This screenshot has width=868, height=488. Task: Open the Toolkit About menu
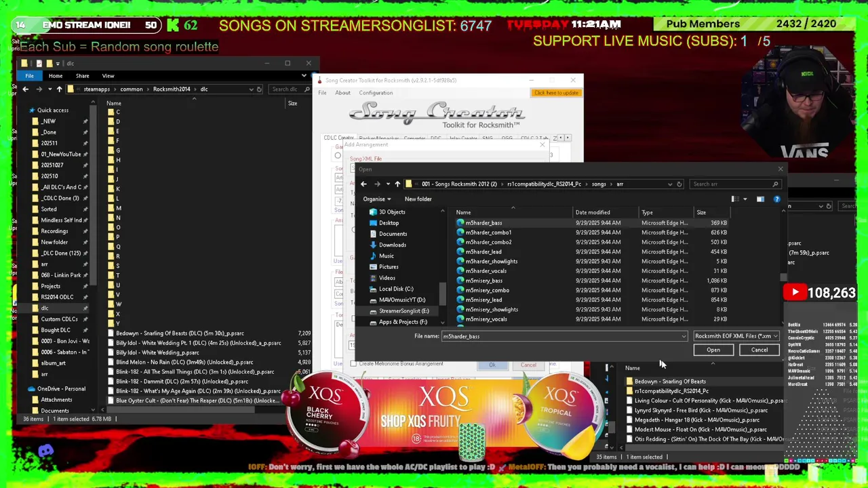[342, 93]
